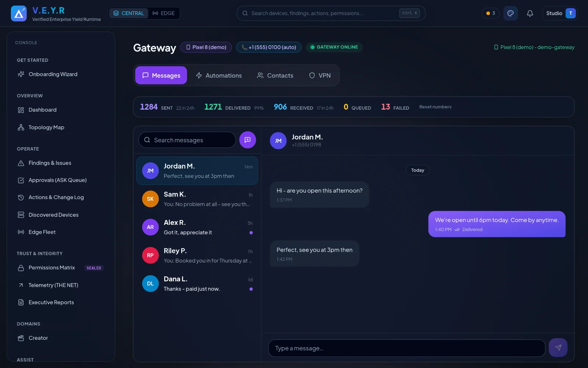Open Jordan M. conversation
The width and height of the screenshot is (588, 368).
click(197, 171)
